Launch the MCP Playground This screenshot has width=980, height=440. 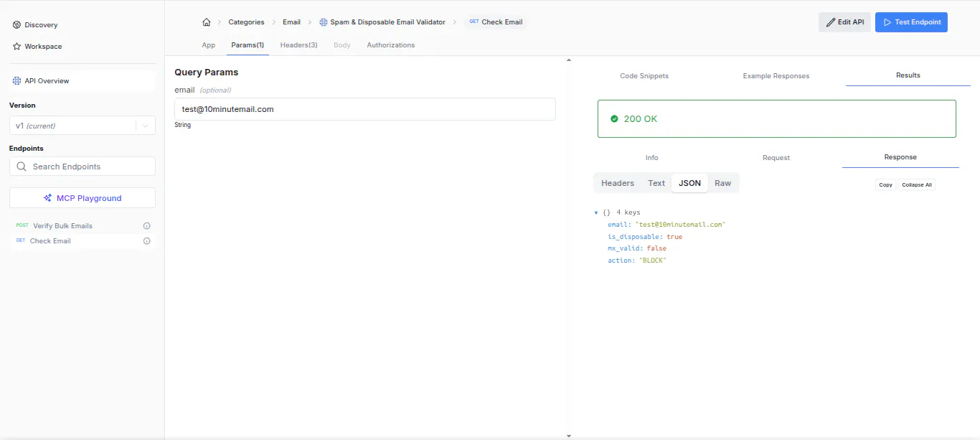tap(83, 198)
